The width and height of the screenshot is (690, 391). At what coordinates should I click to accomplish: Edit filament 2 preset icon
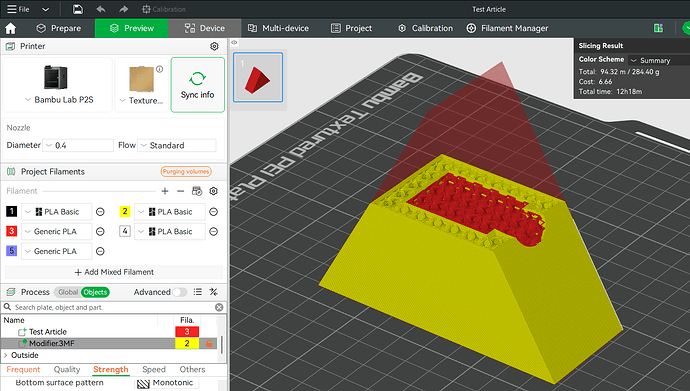[x=213, y=212]
